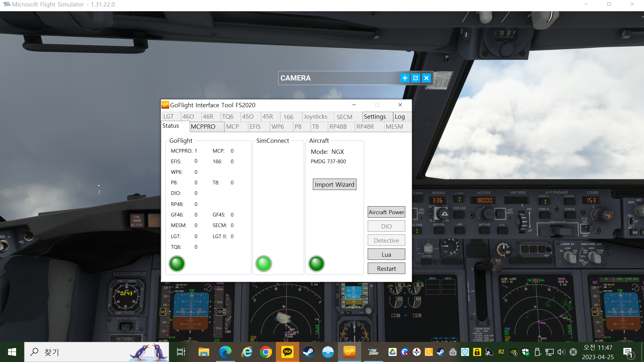The image size is (644, 362).
Task: Click the yellow padlock tray icon
Action: click(477, 352)
